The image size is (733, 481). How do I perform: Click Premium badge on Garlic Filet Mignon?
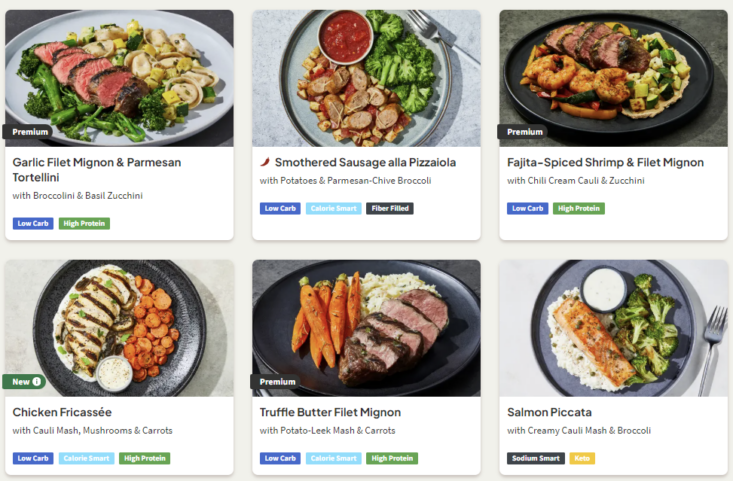pyautogui.click(x=29, y=131)
